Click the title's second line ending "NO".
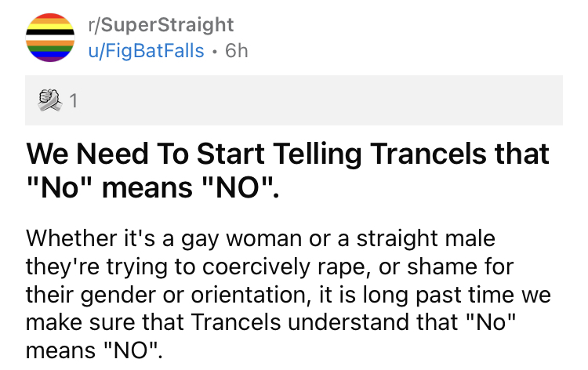Viewport: 588px width, 370px height. point(153,191)
